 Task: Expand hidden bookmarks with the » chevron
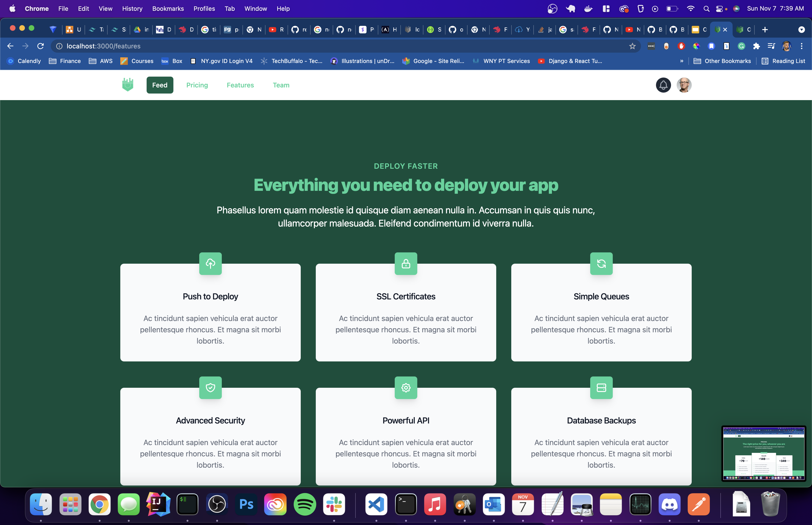682,61
